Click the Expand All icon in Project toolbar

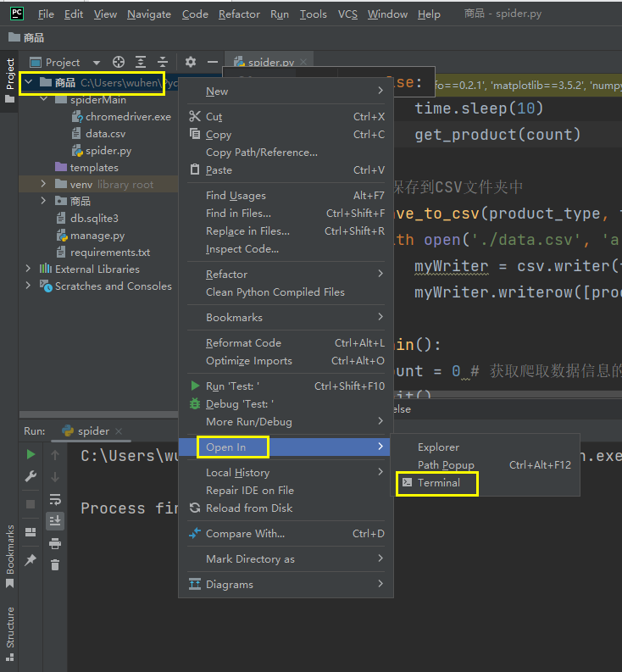click(141, 62)
